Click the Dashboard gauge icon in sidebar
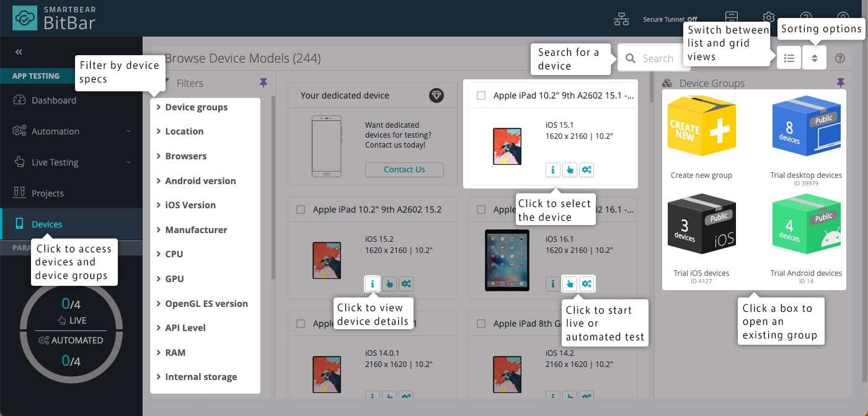 [19, 100]
